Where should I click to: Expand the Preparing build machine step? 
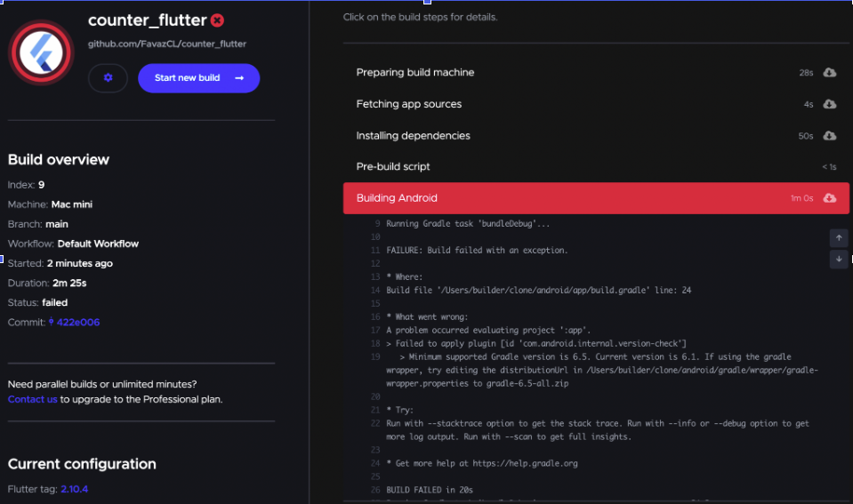596,72
